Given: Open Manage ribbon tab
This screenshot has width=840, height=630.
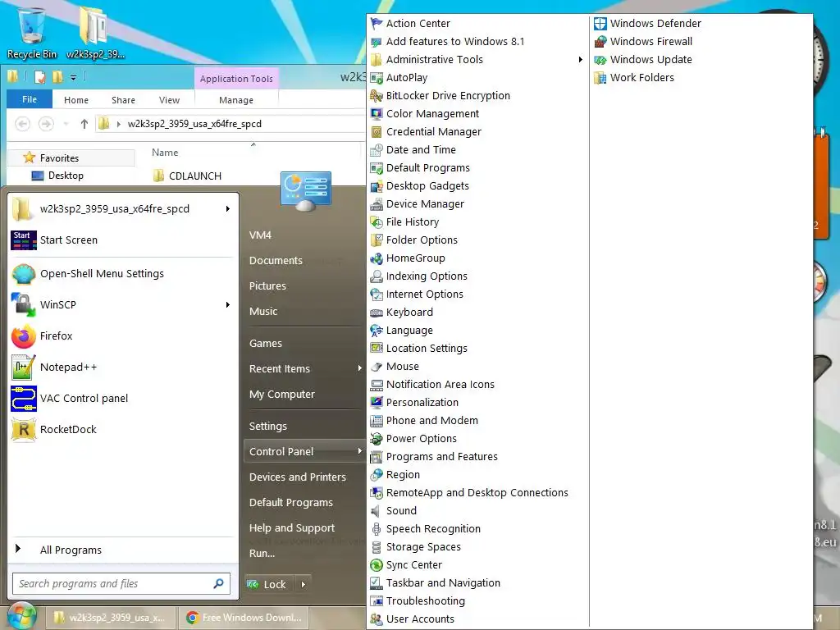Looking at the screenshot, I should (236, 100).
